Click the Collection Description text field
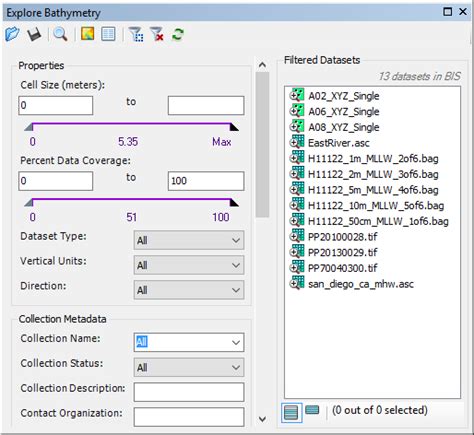The height and width of the screenshot is (435, 474). coord(189,392)
